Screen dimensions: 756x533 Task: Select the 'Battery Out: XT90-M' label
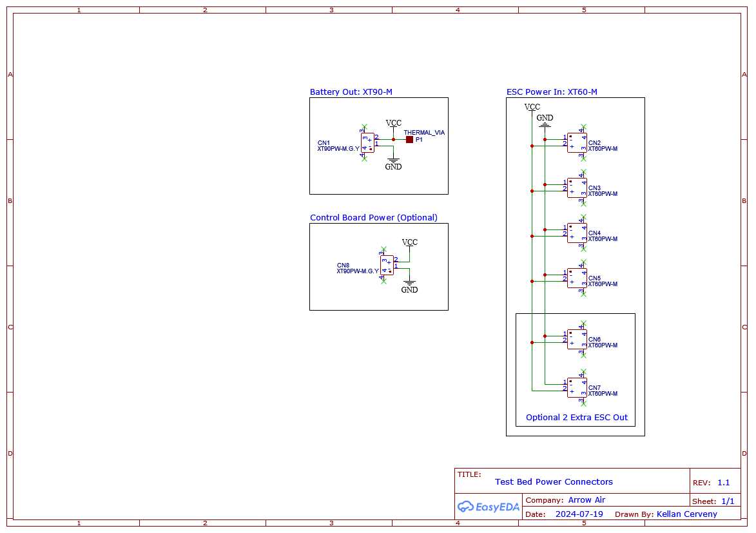click(351, 92)
